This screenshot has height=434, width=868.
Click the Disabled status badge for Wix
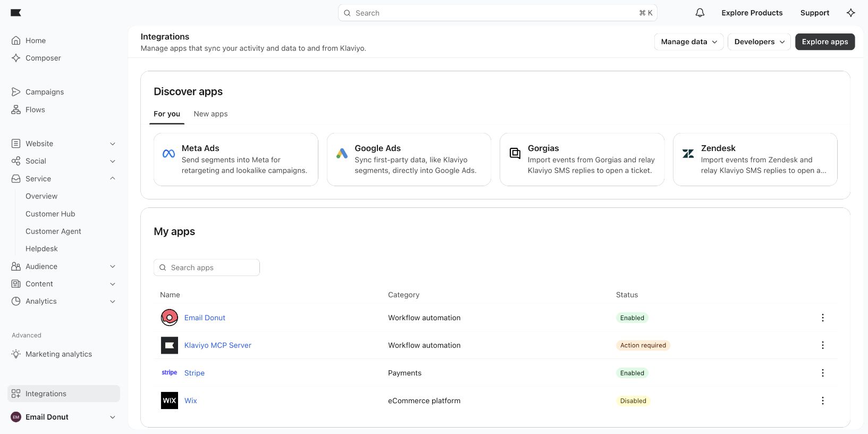coord(633,400)
